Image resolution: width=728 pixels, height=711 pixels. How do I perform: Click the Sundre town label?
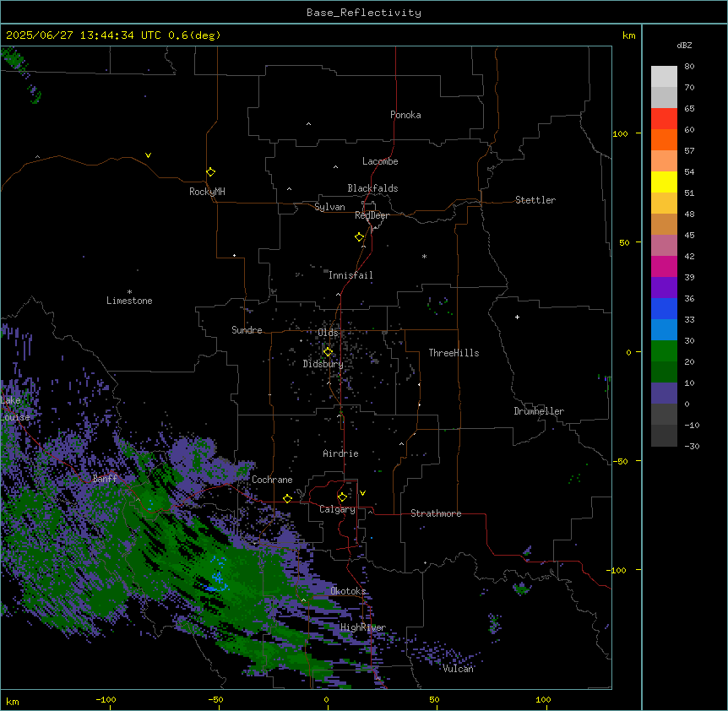[x=247, y=330]
